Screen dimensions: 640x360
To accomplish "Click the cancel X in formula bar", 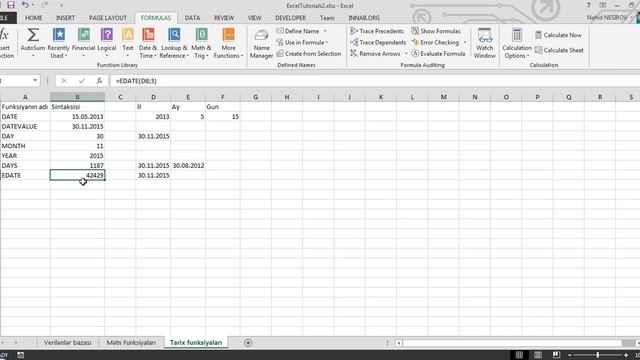I will point(64,81).
